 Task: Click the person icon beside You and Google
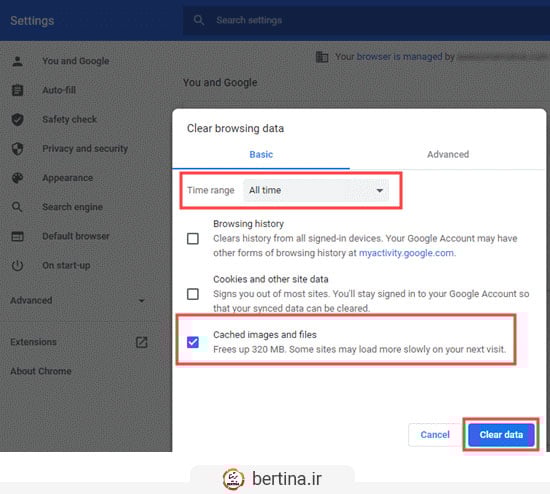point(17,61)
